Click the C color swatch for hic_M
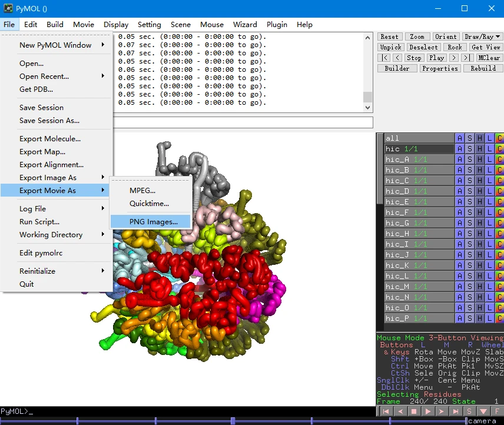Viewport: 504px width, 425px height. tap(499, 287)
